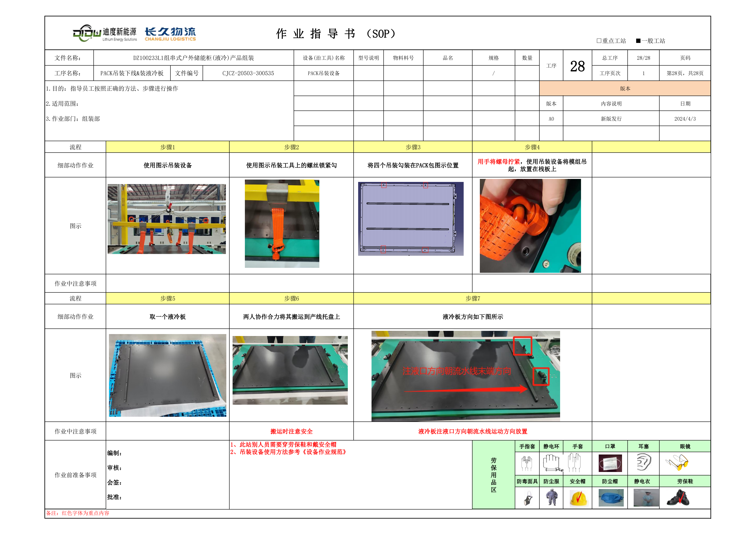The height and width of the screenshot is (535, 756).
Task: Check the 重点工站 checkbox
Action: point(599,41)
